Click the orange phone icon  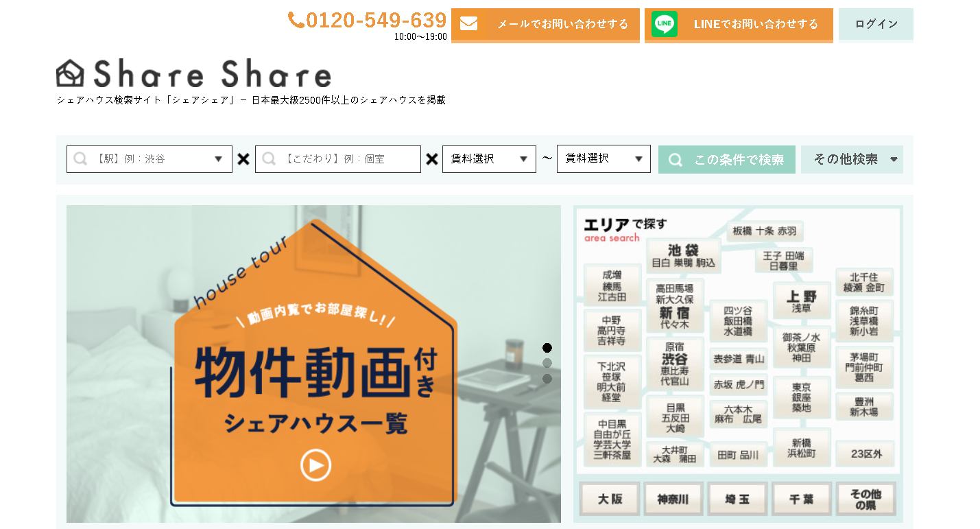click(296, 21)
